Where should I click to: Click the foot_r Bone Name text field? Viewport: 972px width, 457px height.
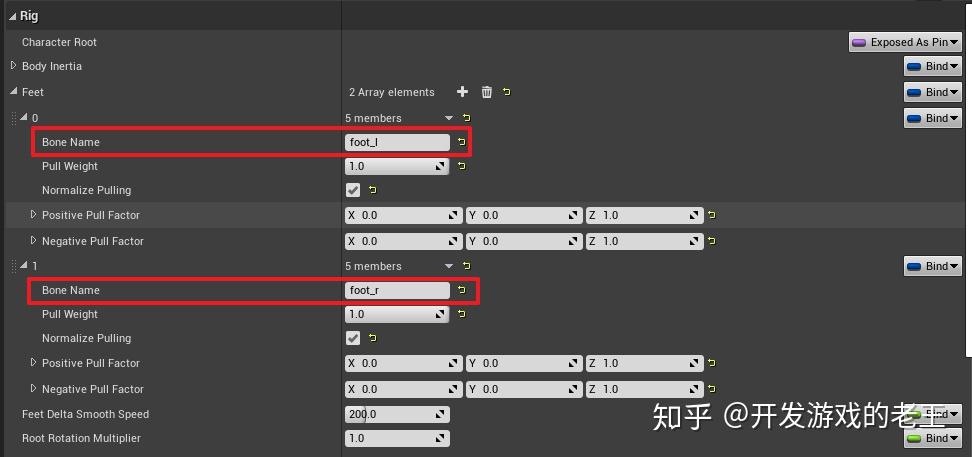396,290
